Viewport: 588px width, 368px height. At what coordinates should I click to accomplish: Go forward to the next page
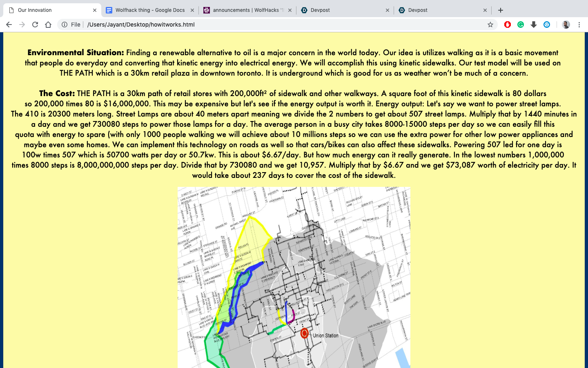[x=22, y=25]
